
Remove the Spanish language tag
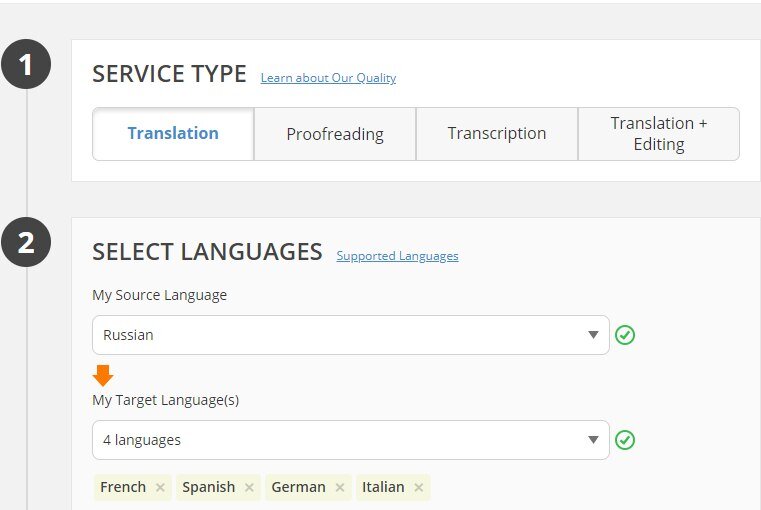tap(249, 488)
